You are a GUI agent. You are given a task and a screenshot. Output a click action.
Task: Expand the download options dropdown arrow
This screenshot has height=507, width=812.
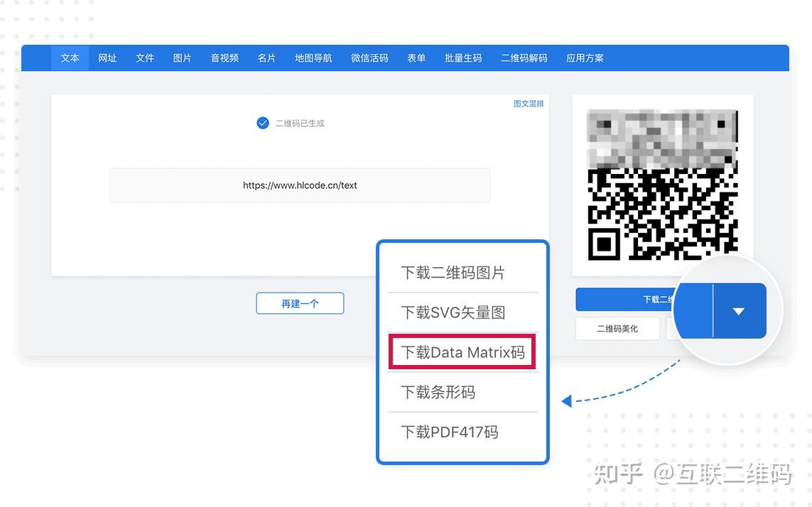click(x=739, y=310)
